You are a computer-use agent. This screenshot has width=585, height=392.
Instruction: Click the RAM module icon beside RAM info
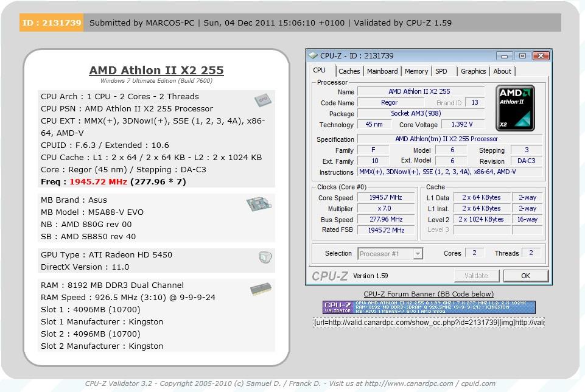[261, 289]
